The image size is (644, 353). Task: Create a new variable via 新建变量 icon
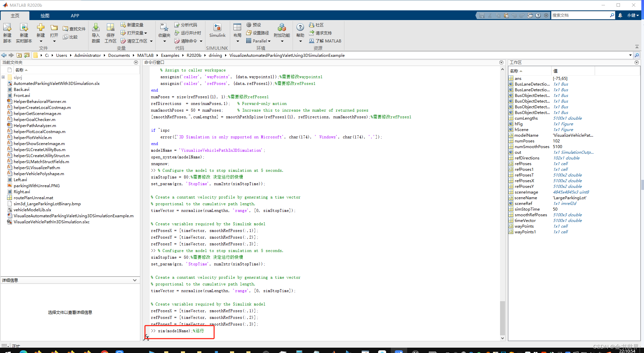133,24
